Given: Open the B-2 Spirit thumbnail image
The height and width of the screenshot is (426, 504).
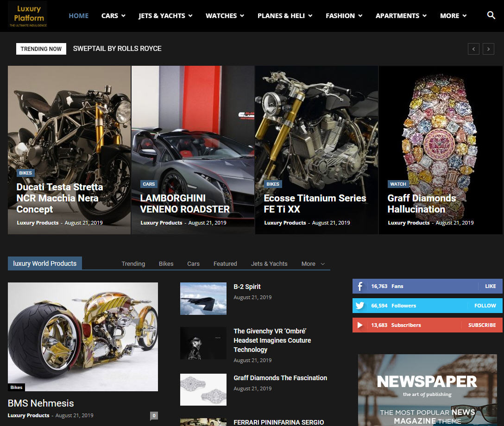Looking at the screenshot, I should click(203, 299).
